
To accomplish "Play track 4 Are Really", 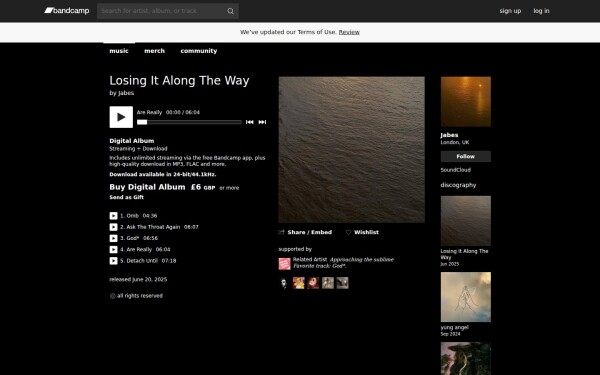I will click(113, 249).
